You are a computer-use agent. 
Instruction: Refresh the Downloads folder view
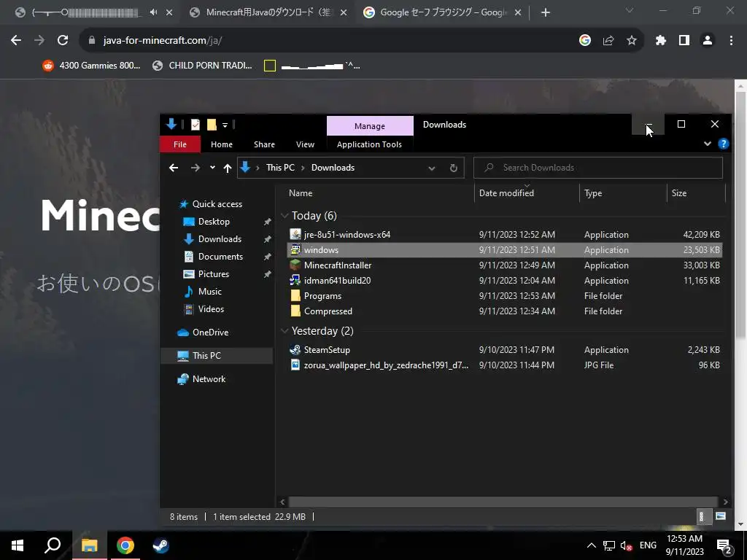coord(454,168)
